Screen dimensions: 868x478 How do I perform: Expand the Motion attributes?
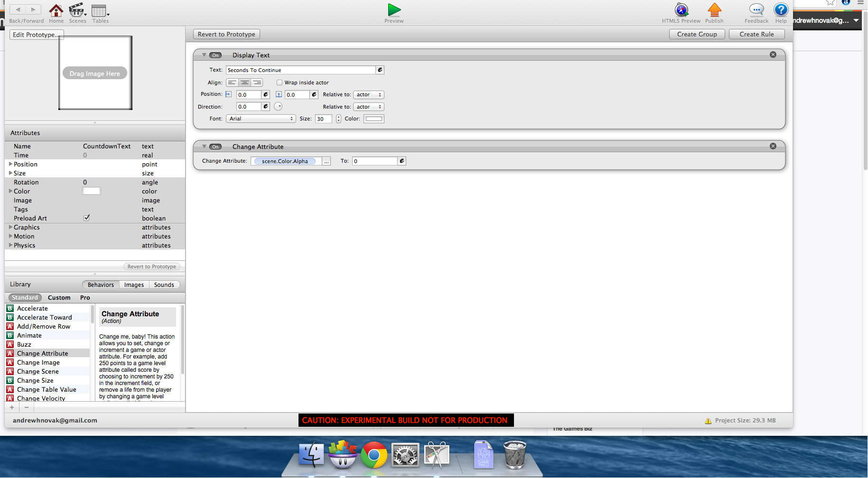(x=10, y=236)
